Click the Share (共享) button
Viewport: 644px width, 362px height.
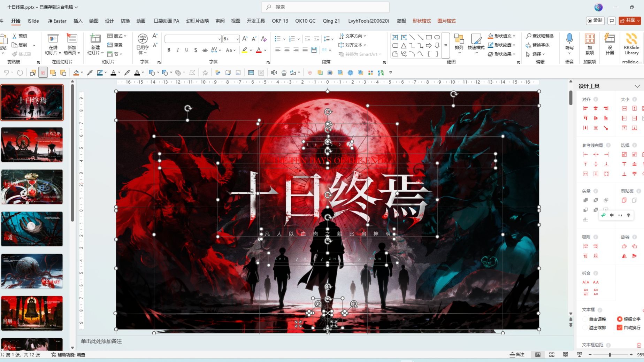tap(630, 21)
